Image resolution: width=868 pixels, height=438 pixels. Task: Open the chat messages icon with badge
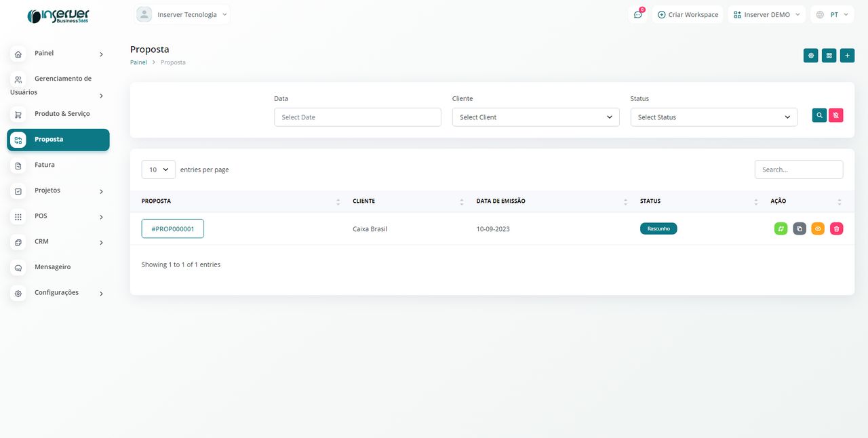[x=638, y=15]
